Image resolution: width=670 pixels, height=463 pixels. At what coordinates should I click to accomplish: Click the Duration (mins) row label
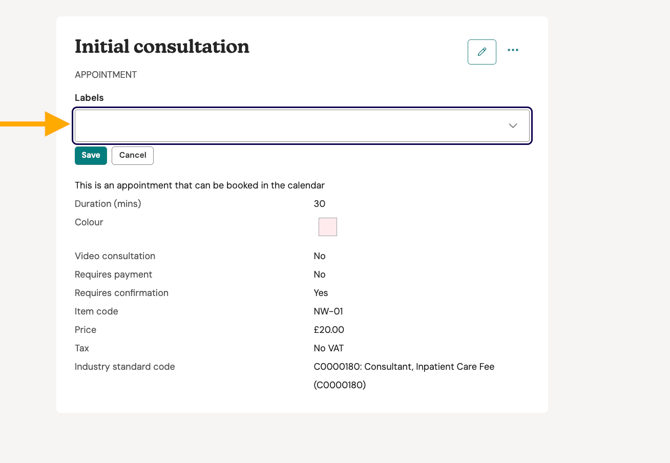click(108, 204)
